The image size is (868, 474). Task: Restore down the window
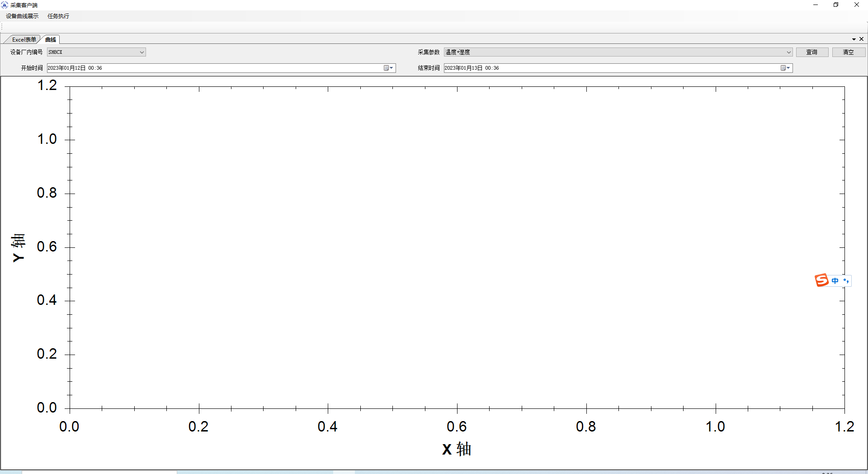click(x=836, y=5)
